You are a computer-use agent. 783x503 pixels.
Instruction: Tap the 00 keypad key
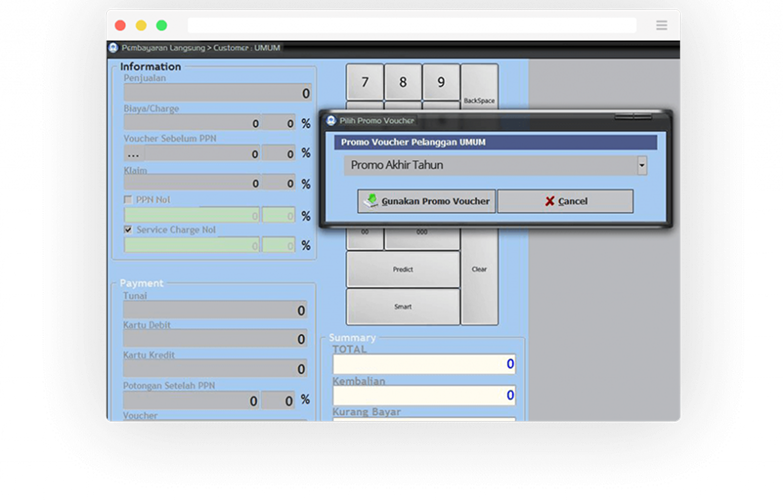(x=365, y=238)
